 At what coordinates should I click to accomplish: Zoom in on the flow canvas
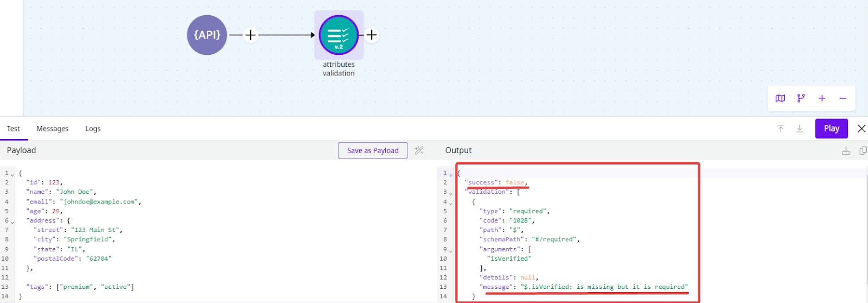(822, 98)
